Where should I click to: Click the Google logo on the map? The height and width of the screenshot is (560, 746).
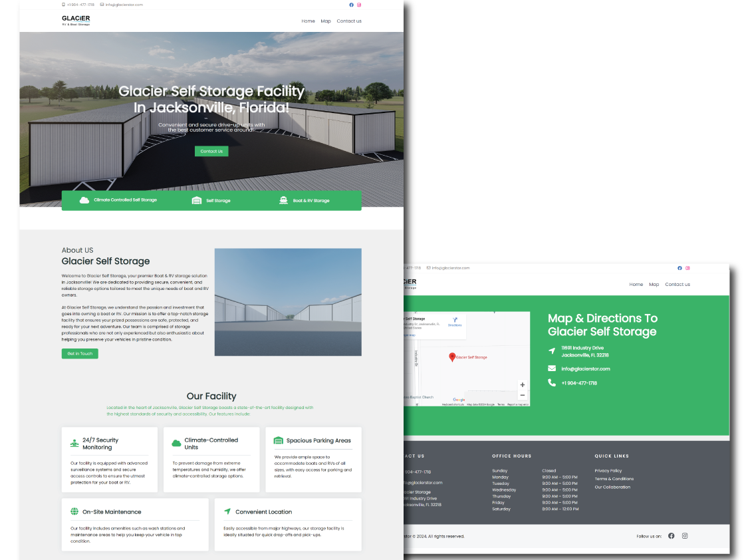tap(459, 400)
